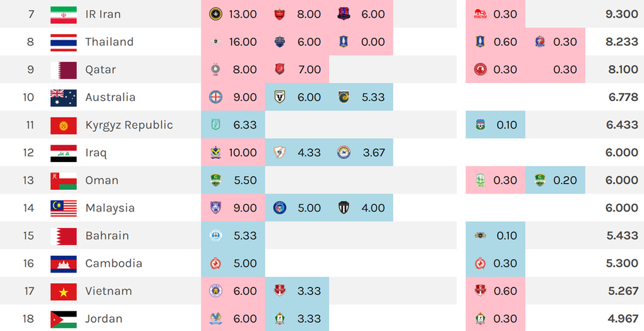Click the Cambodia flag icon
Image resolution: width=644 pixels, height=331 pixels.
coord(63,264)
